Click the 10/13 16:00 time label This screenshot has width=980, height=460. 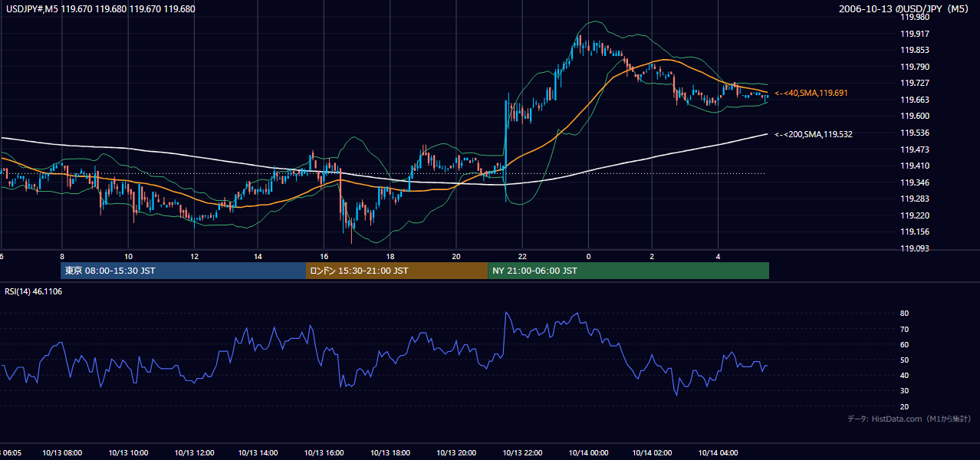(325, 452)
